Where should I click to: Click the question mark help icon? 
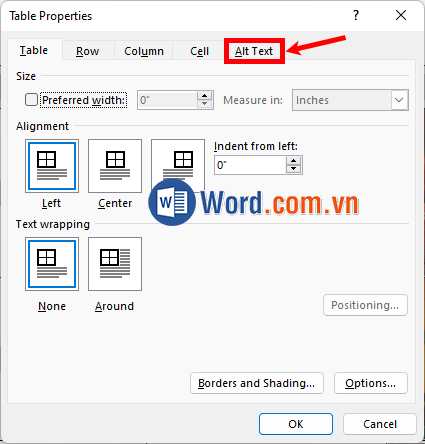356,15
